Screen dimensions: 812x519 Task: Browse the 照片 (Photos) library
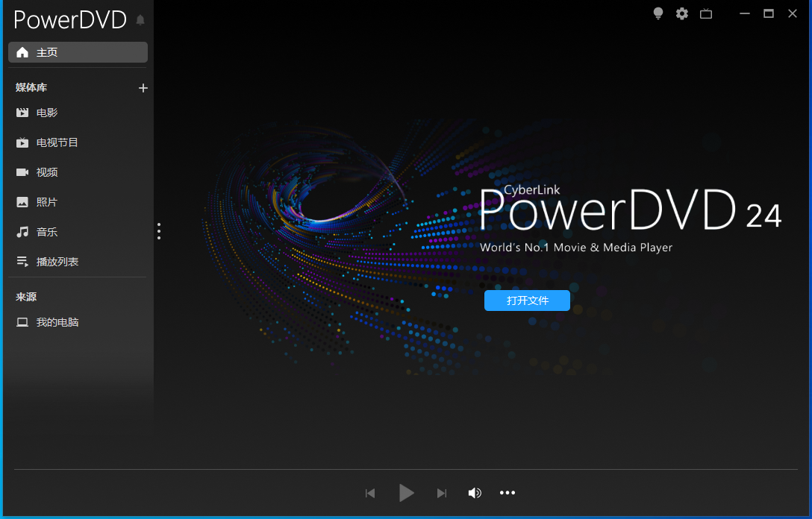45,202
